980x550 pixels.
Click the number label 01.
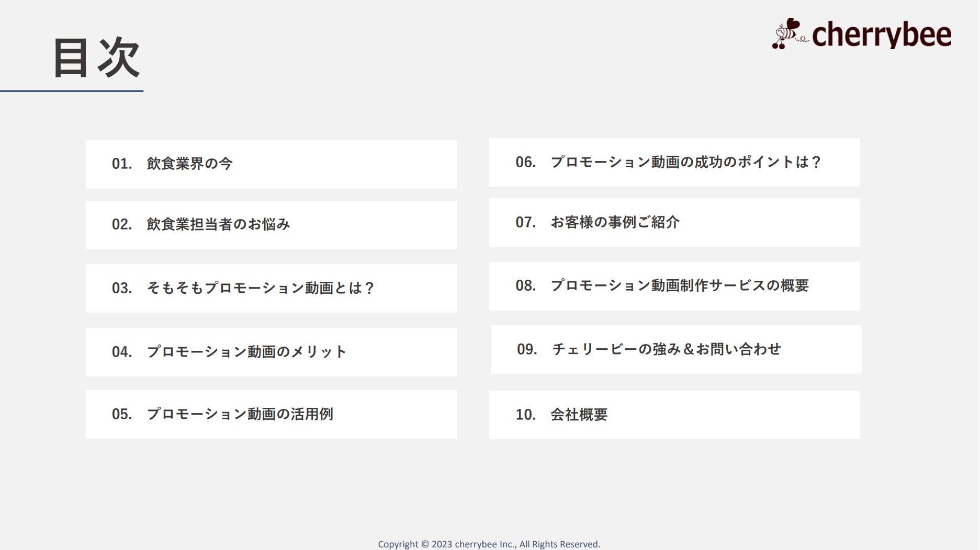[x=121, y=164]
